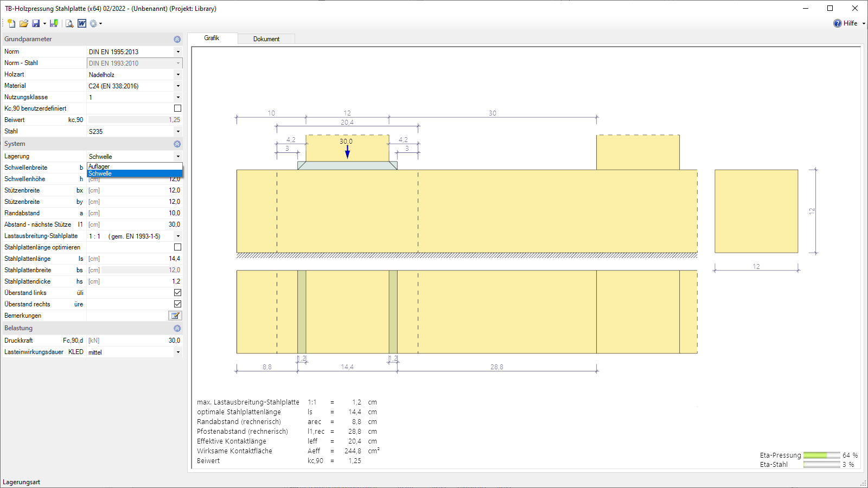Click the Stahlplattenlänge ls value field
868x488 pixels.
pyautogui.click(x=135, y=259)
